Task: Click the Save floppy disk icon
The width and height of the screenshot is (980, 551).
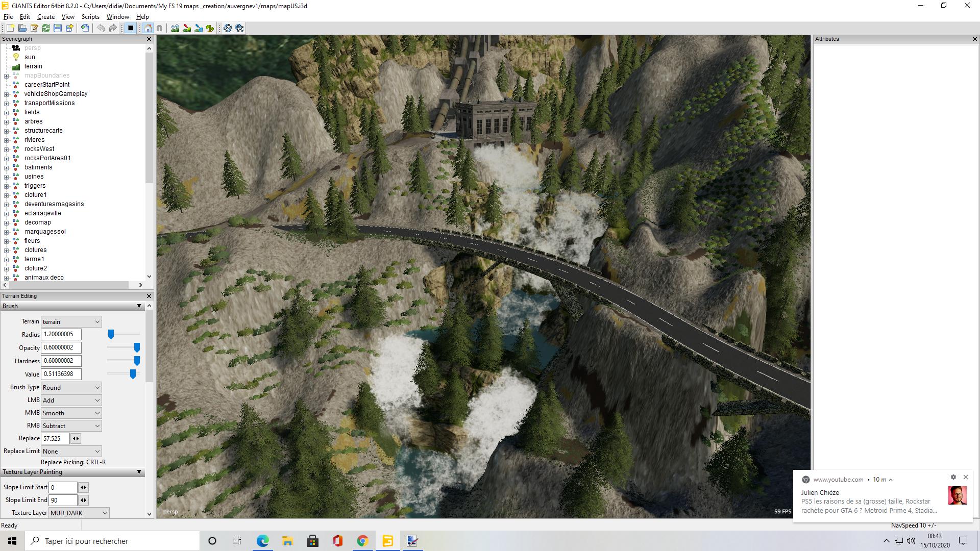Action: click(x=58, y=28)
